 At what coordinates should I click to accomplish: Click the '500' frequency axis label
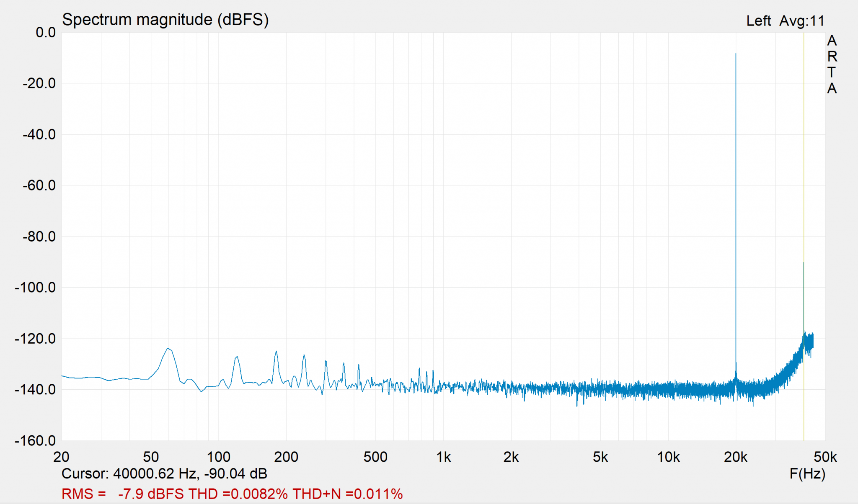click(375, 457)
